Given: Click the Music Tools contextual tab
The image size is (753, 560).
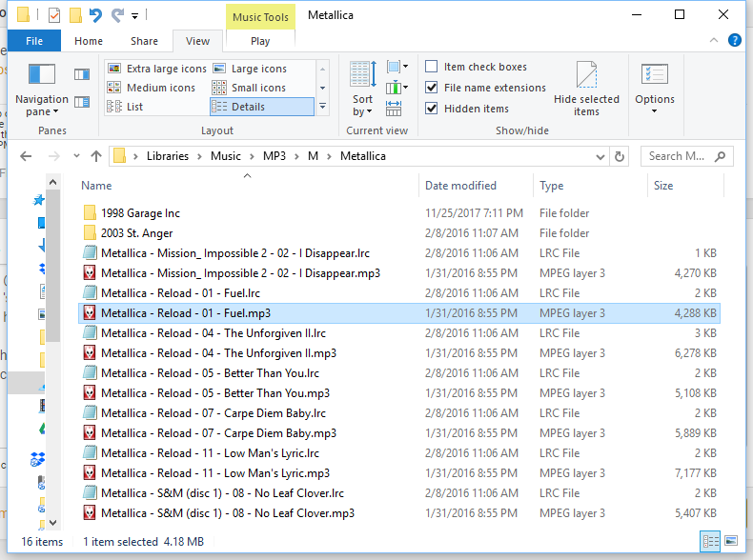Looking at the screenshot, I should 260,17.
